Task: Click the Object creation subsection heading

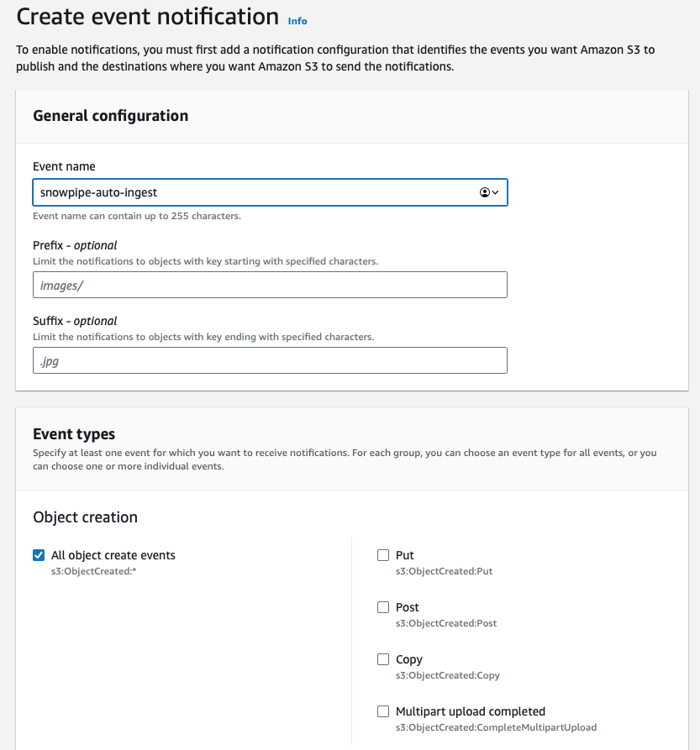Action: 85,517
